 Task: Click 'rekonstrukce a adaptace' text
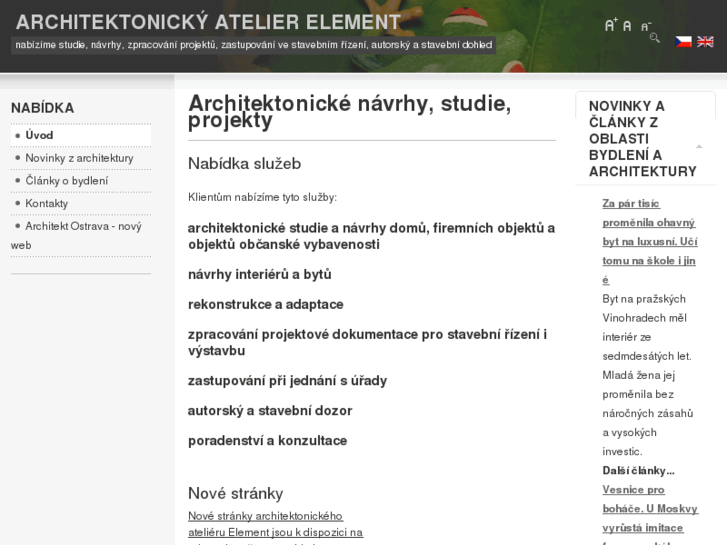(266, 305)
